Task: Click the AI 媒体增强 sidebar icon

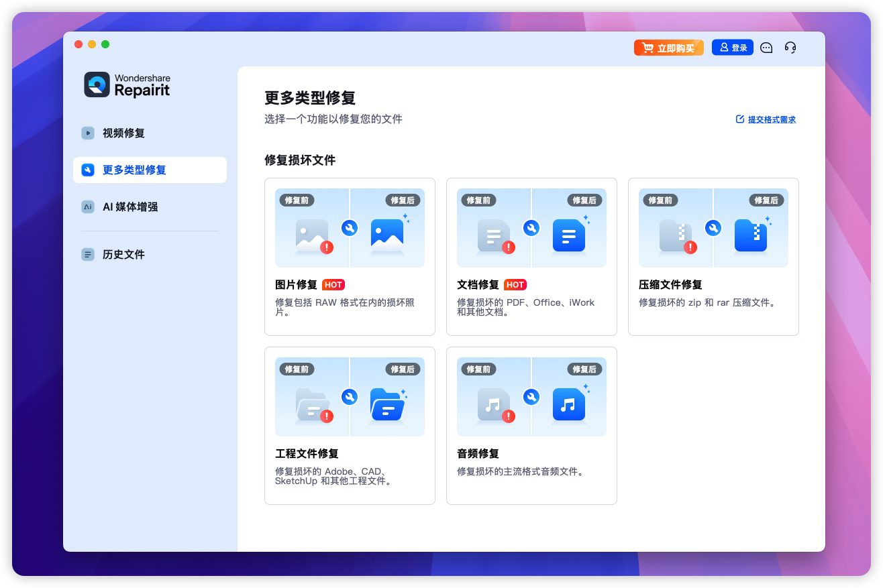Action: pos(88,207)
